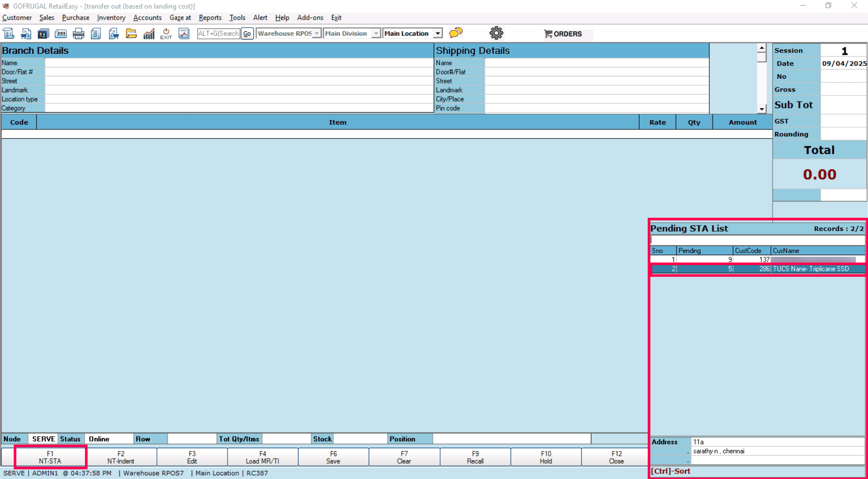Click the Sno column header
Screen dimensions: 868x479
pos(664,251)
